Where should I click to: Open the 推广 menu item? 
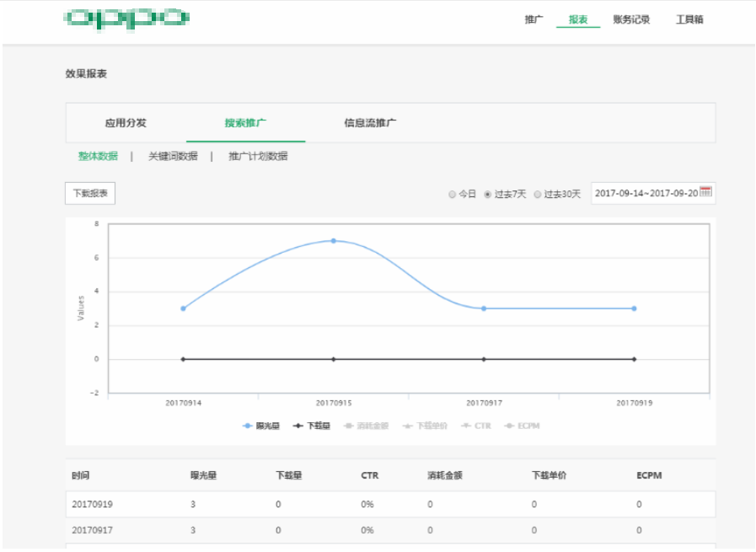click(x=533, y=19)
